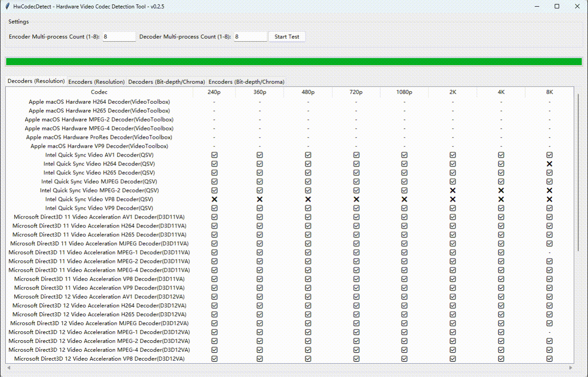This screenshot has width=588, height=377.
Task: Select Apple macOS Hardware H264 Decoder row
Action: click(x=290, y=102)
